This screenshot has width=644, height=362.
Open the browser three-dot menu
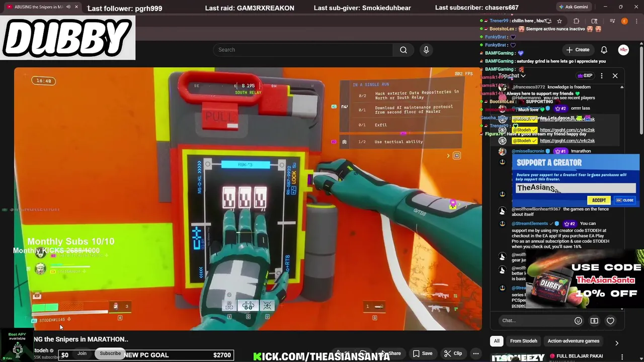pos(636,21)
